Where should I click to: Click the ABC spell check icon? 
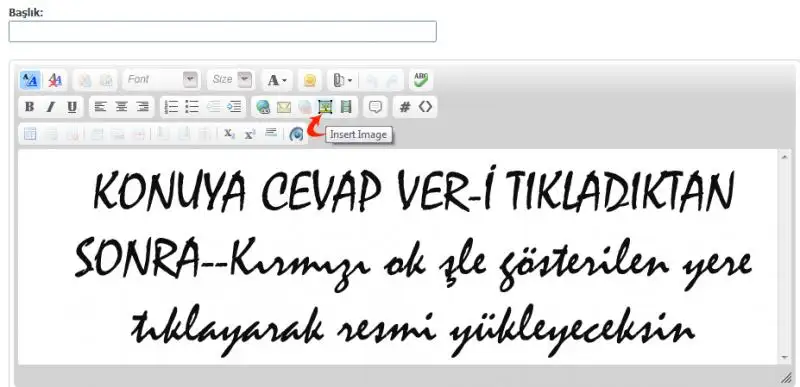pos(421,79)
